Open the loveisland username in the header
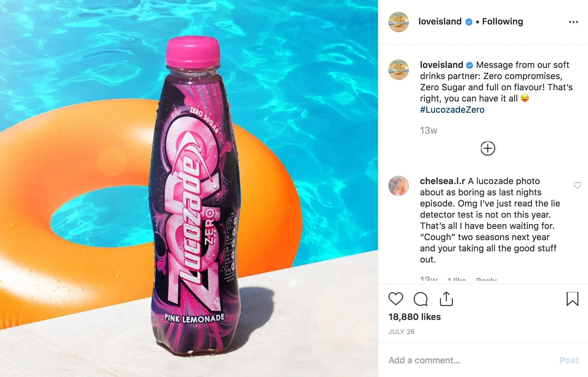The height and width of the screenshot is (377, 588). click(x=440, y=21)
